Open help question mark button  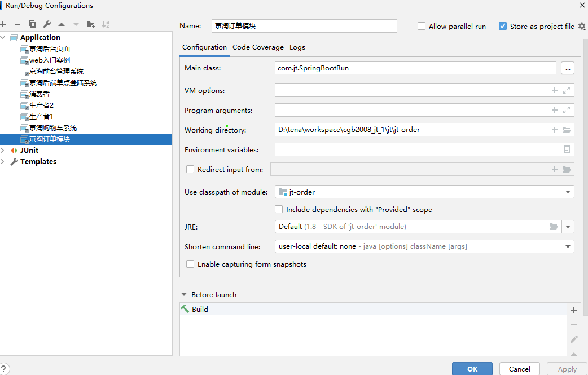click(x=3, y=369)
